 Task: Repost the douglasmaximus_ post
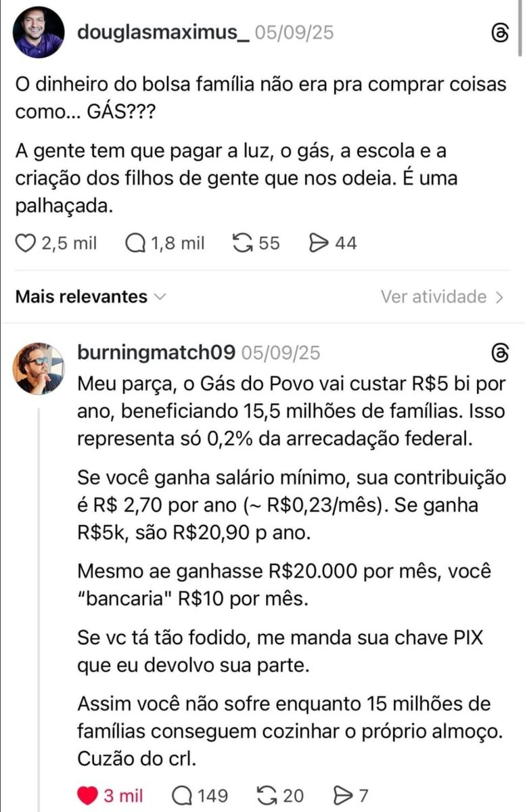(x=242, y=244)
